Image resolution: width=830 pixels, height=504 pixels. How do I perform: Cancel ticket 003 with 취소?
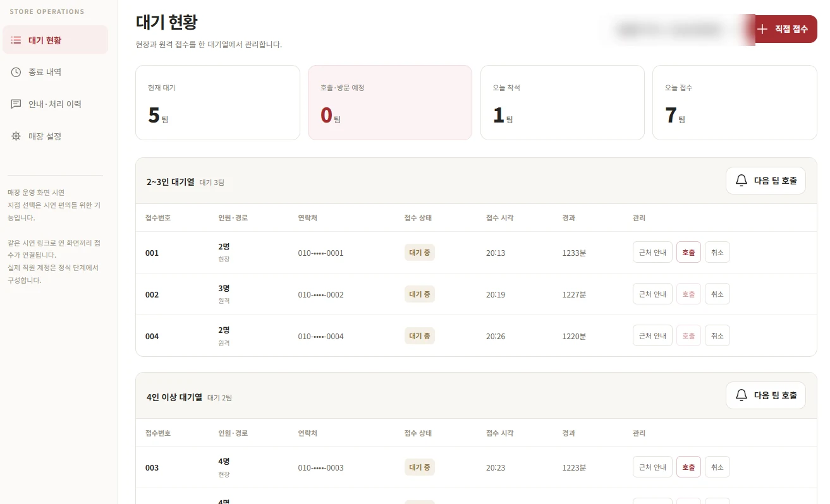tap(717, 467)
